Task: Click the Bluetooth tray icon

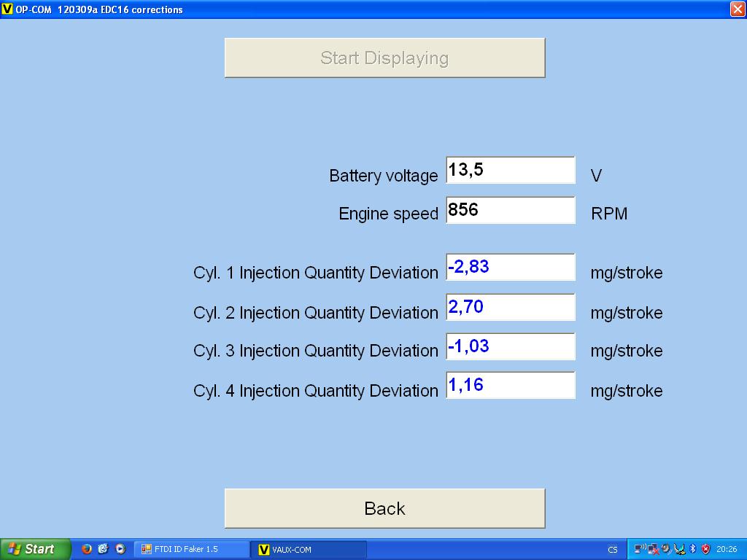Action: pos(693,549)
